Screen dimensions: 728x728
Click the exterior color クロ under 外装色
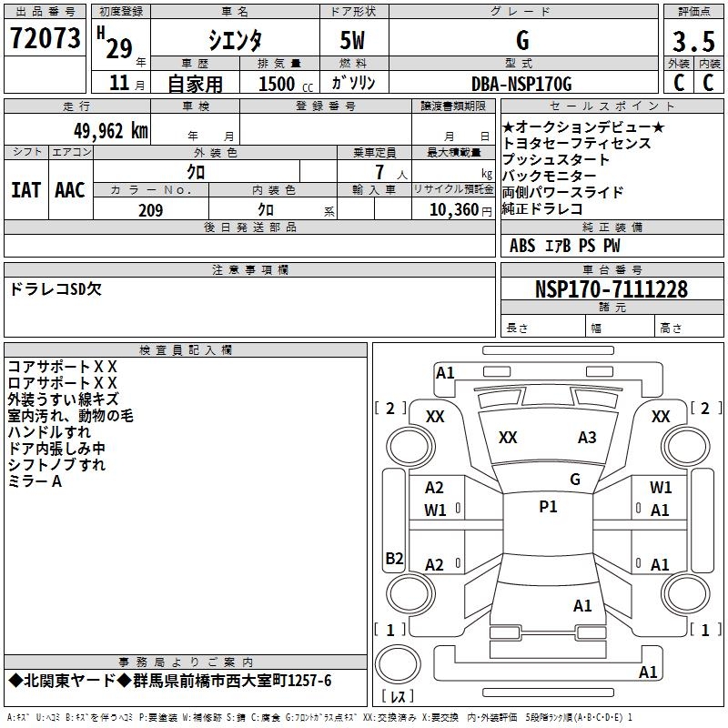(x=196, y=172)
